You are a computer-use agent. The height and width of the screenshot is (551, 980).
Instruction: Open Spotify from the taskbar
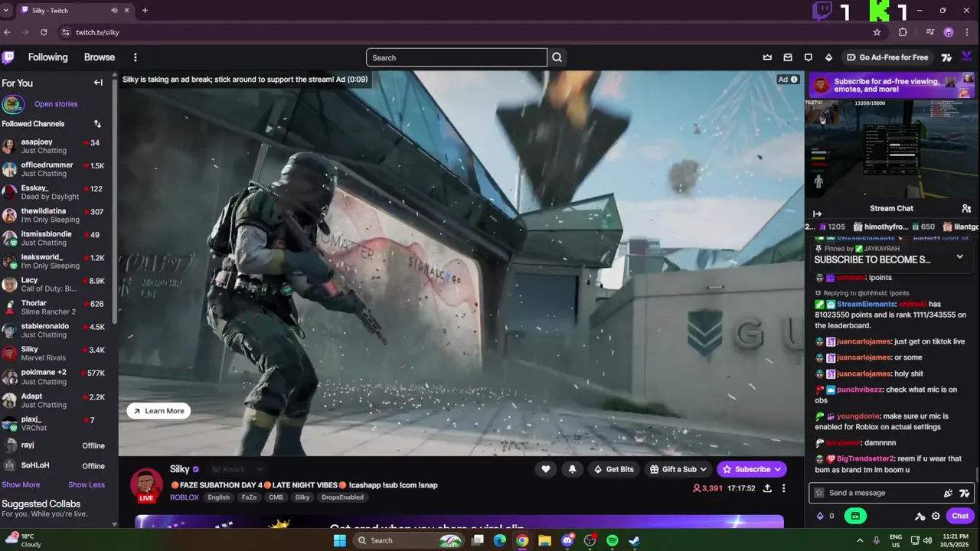[612, 540]
